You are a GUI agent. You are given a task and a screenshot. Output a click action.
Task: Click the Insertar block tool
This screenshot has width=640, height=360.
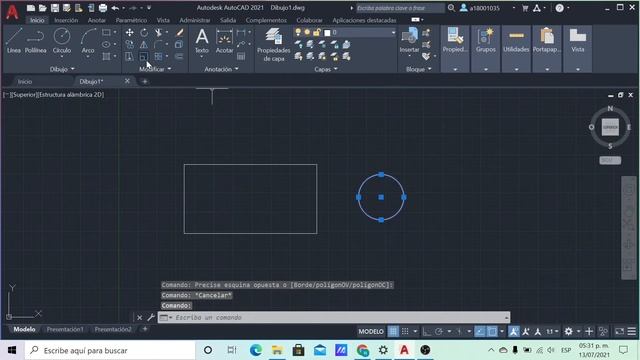[x=409, y=41]
